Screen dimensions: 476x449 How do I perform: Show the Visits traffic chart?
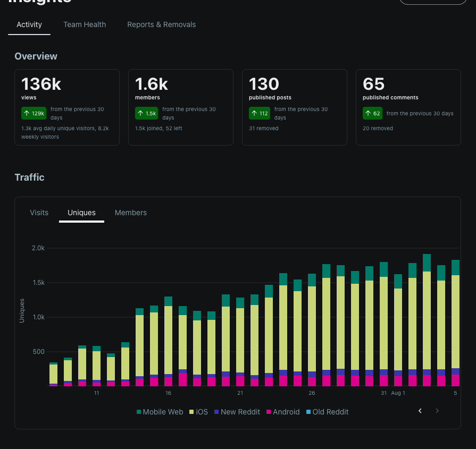(x=39, y=213)
